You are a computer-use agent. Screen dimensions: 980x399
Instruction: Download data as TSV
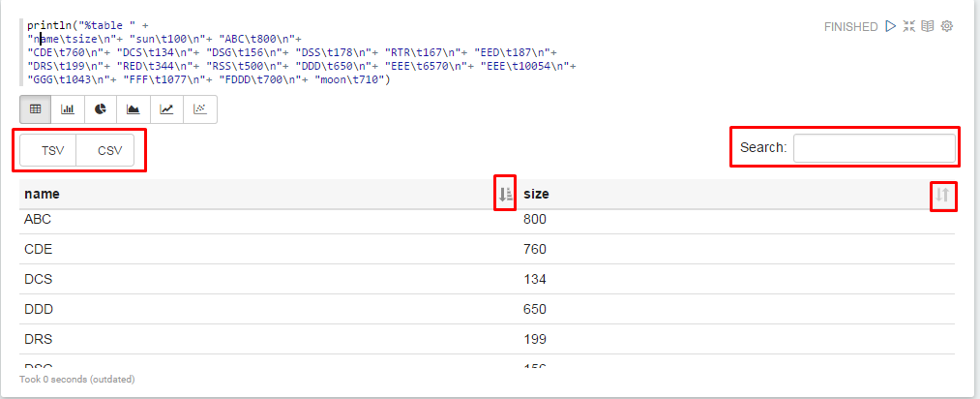click(x=51, y=150)
